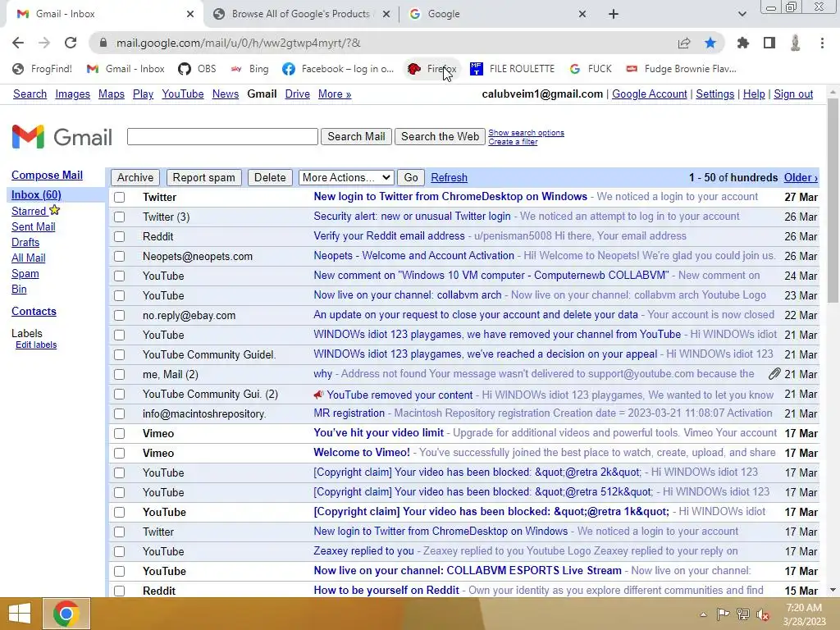Click the browser address bar URL
840x630 pixels.
239,43
